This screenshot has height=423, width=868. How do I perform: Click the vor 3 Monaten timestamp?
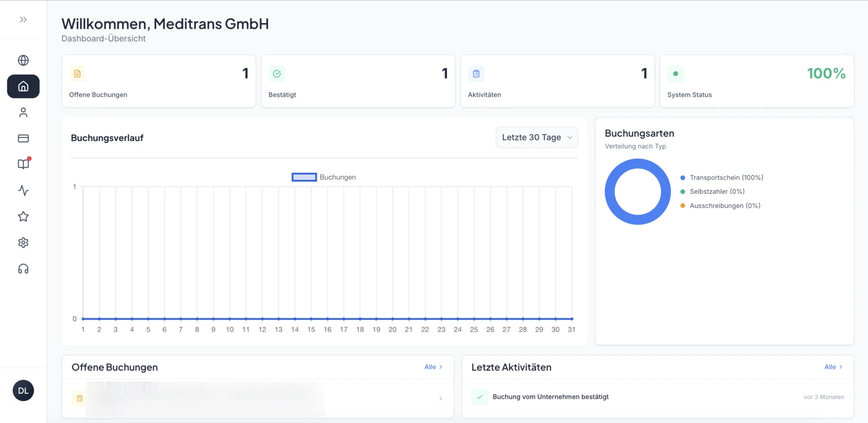point(824,397)
